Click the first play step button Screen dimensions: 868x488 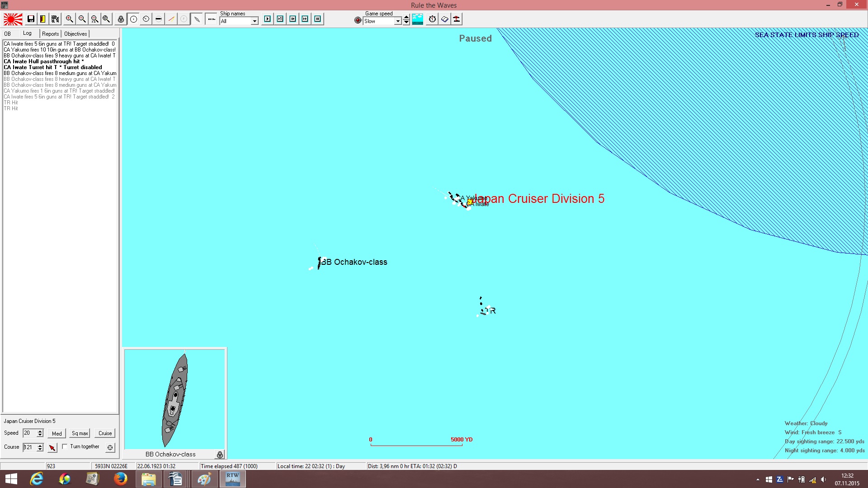click(268, 19)
